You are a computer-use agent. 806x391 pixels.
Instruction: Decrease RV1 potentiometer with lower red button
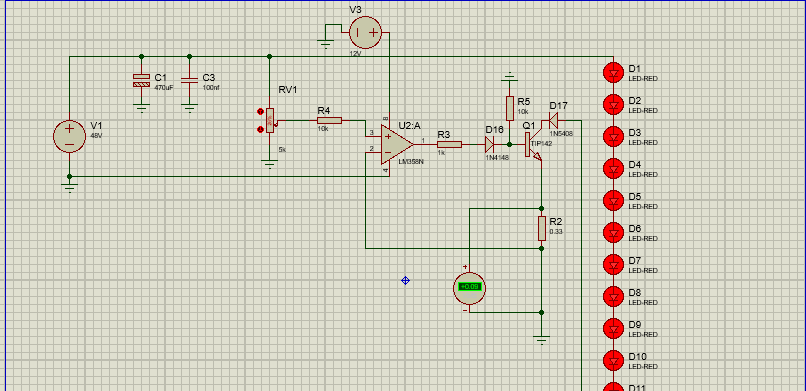coord(260,129)
